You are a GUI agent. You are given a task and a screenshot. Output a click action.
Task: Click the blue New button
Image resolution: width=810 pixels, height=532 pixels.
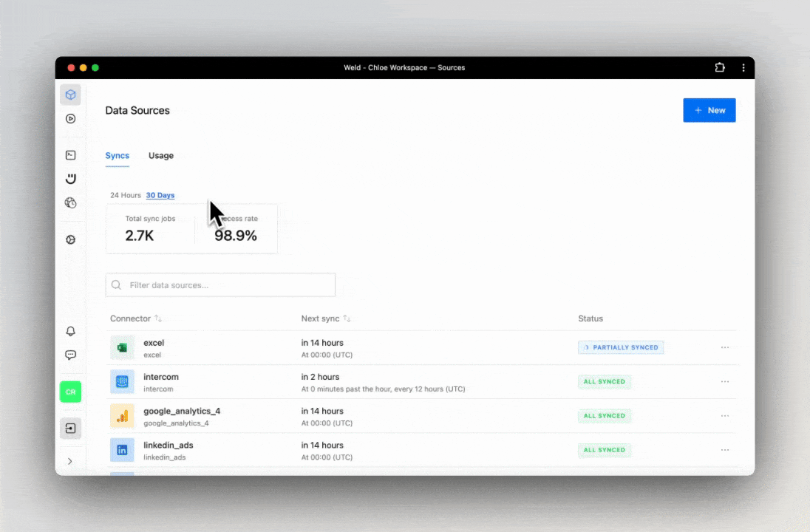pos(709,110)
